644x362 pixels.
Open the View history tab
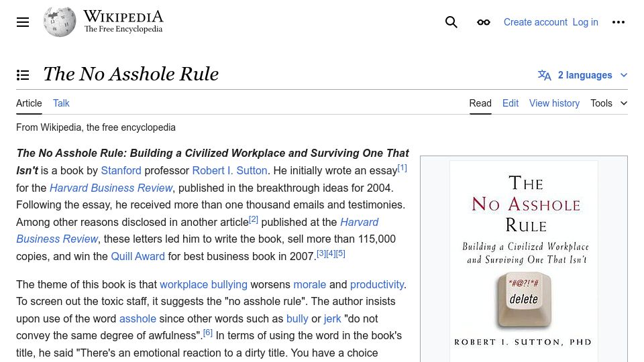point(554,103)
